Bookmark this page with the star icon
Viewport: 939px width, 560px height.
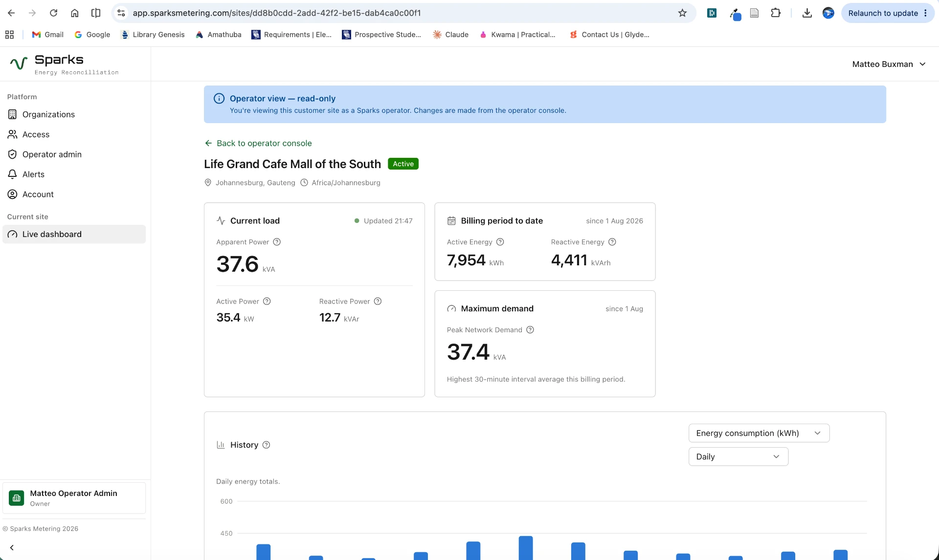(682, 13)
